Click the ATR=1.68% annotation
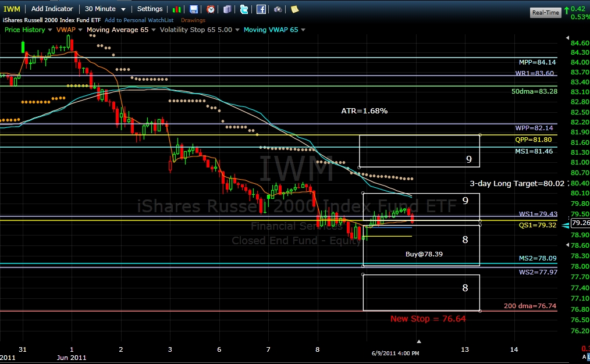 (364, 111)
